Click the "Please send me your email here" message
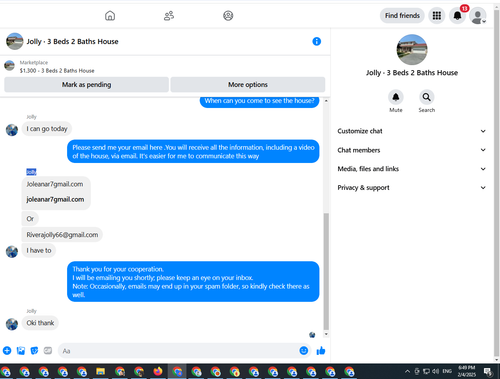This screenshot has width=500, height=379. click(x=193, y=151)
